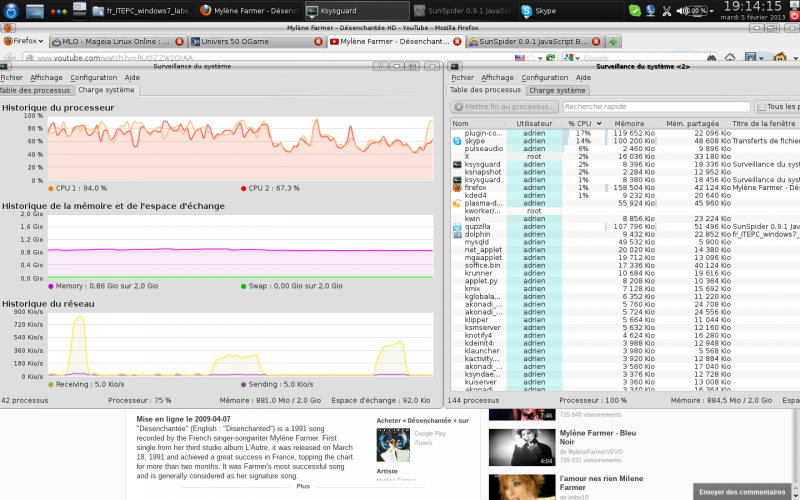Open Fichier menu in left Surveillance window
Screen dimensions: 800x500
[11, 78]
